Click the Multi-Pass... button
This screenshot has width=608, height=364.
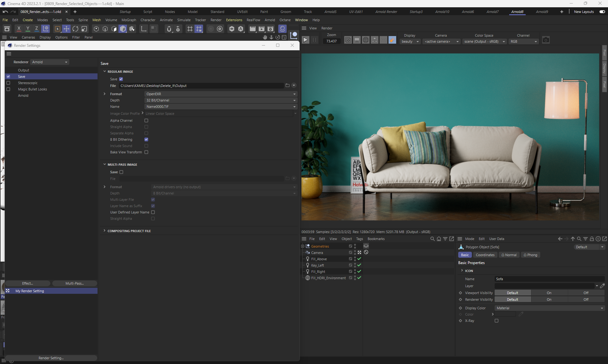pos(74,283)
